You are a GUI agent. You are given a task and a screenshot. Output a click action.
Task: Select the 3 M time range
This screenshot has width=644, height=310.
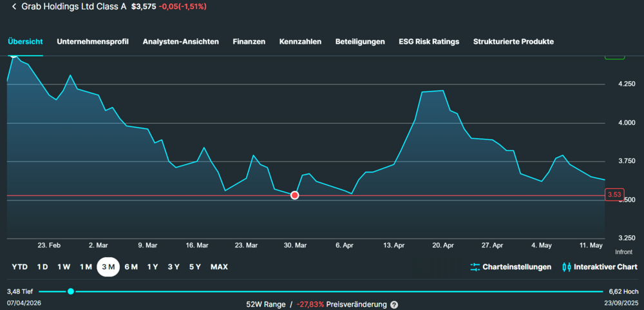[x=108, y=267]
